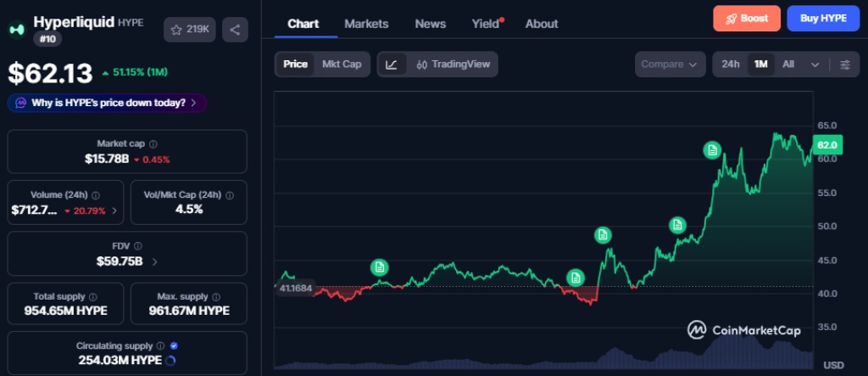This screenshot has width=868, height=376.
Task: Click the Circulating supply info icon
Action: pos(160,345)
